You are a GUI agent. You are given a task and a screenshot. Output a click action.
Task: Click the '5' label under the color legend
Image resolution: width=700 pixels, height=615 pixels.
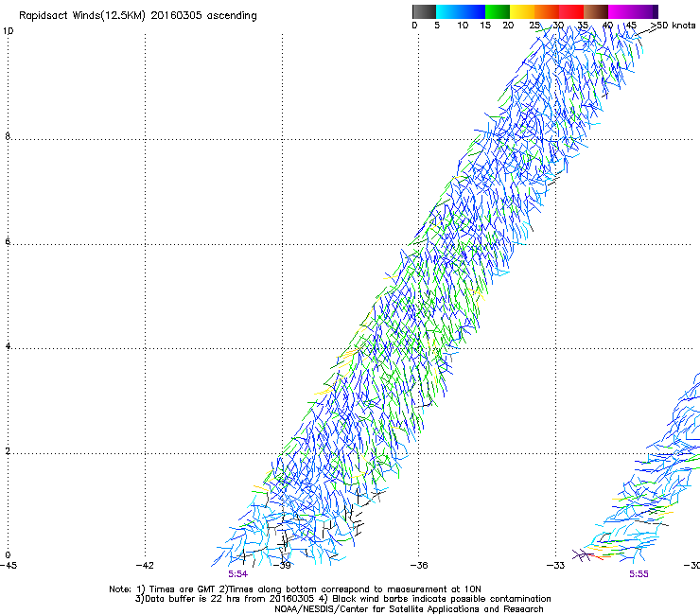[x=437, y=26]
